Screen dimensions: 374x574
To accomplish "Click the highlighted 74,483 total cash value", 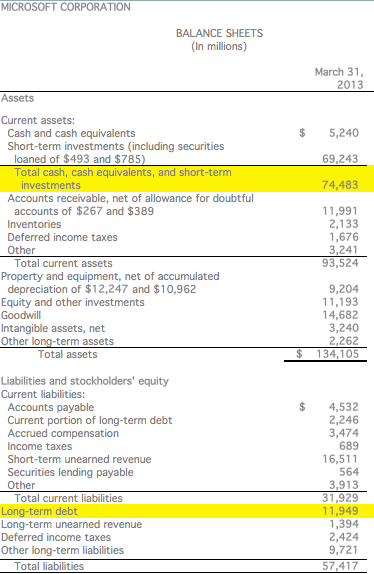I will pyautogui.click(x=340, y=185).
